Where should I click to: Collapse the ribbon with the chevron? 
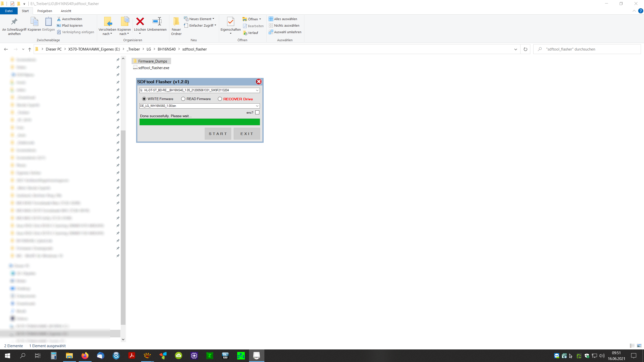click(634, 11)
